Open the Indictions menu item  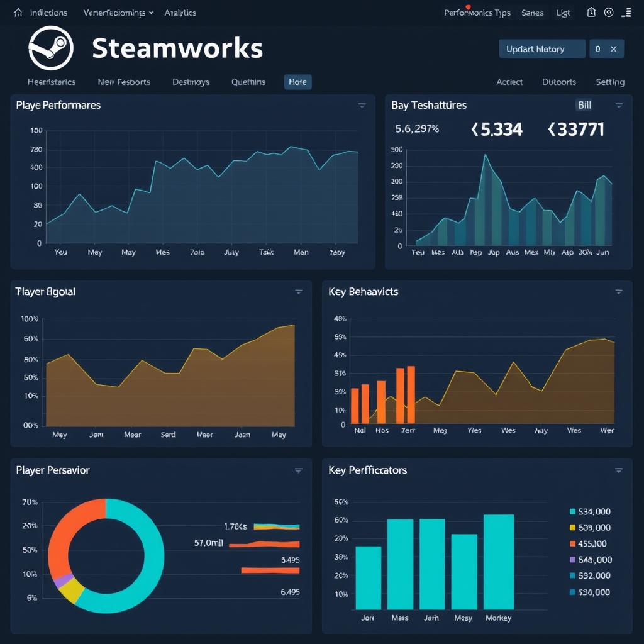48,13
